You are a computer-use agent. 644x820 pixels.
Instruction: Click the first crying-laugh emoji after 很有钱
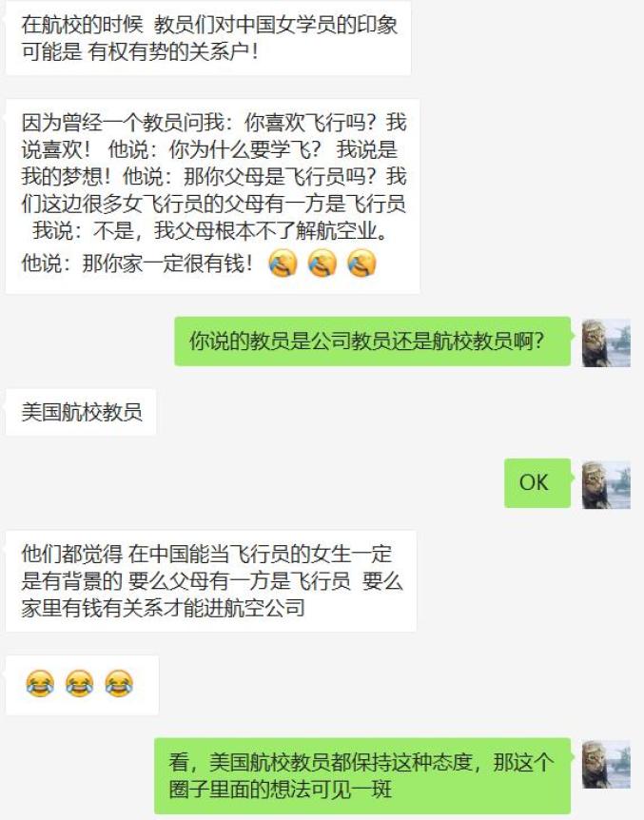pyautogui.click(x=283, y=264)
